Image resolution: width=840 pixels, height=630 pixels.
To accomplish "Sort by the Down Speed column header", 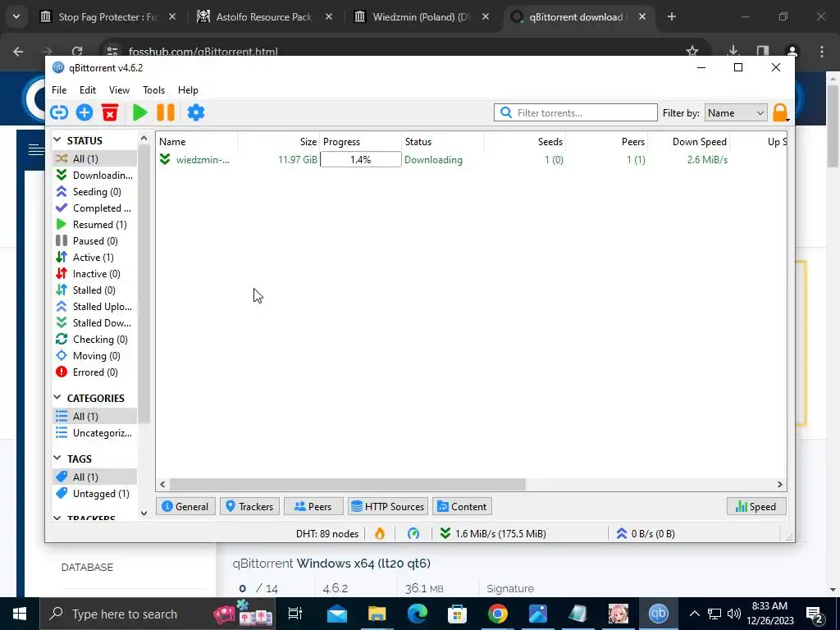I will [689, 141].
